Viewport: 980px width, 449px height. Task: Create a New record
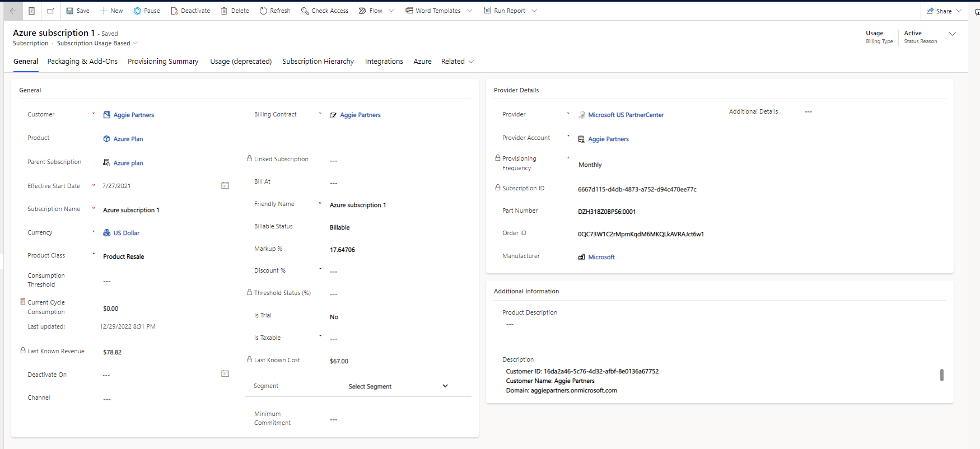pos(111,11)
